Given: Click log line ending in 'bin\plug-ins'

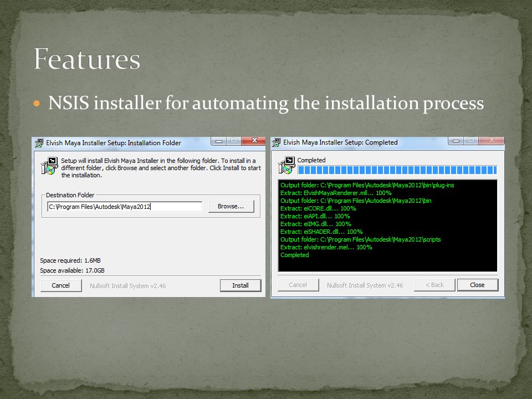Looking at the screenshot, I should (x=367, y=185).
